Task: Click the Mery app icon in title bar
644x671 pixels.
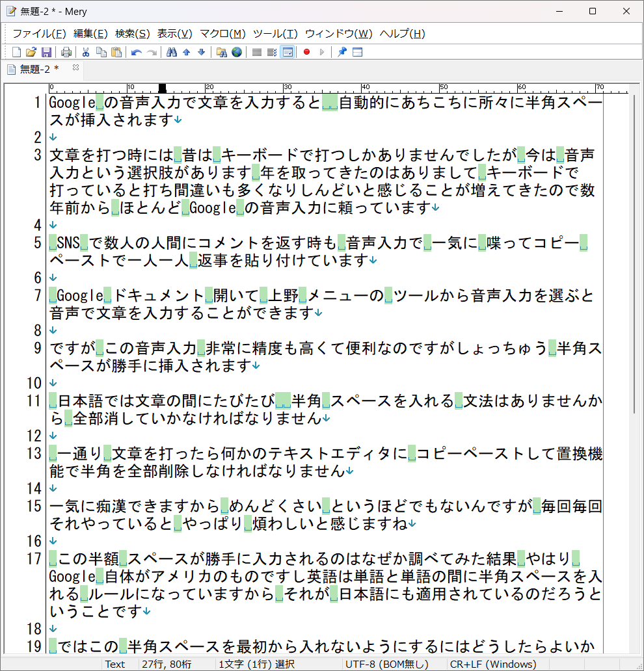Action: [x=11, y=11]
